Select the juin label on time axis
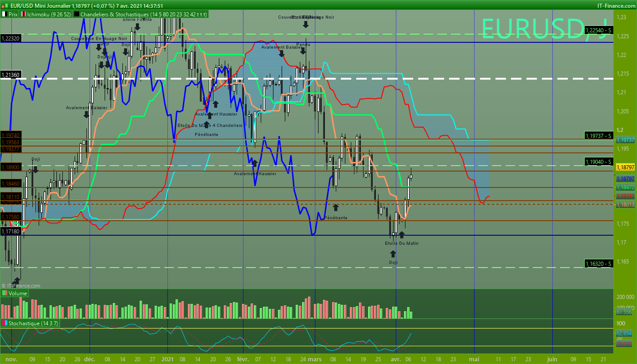 pyautogui.click(x=552, y=359)
